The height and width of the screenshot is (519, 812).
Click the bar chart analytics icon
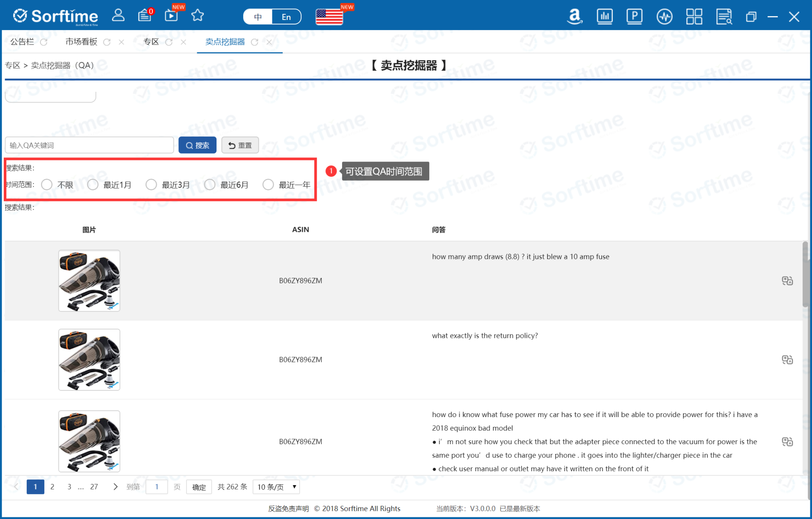click(605, 15)
